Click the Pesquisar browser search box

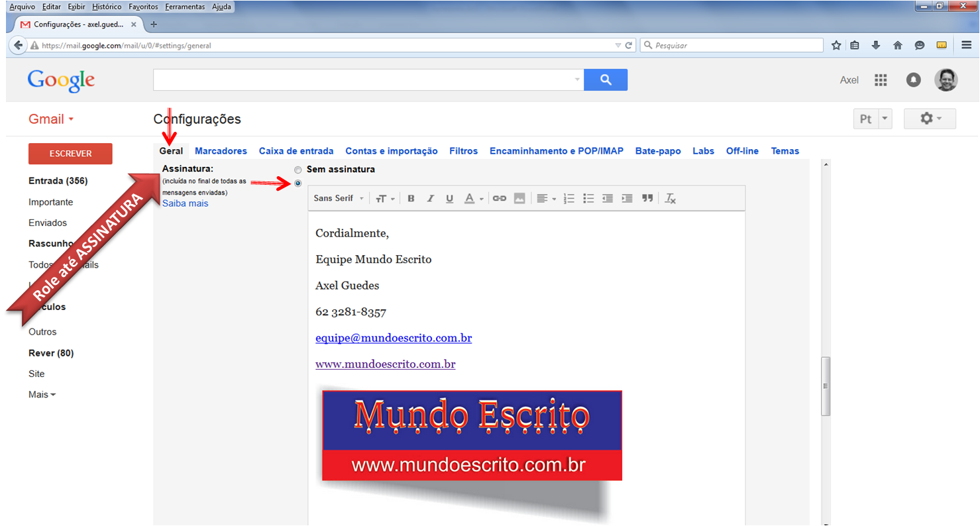(x=732, y=46)
